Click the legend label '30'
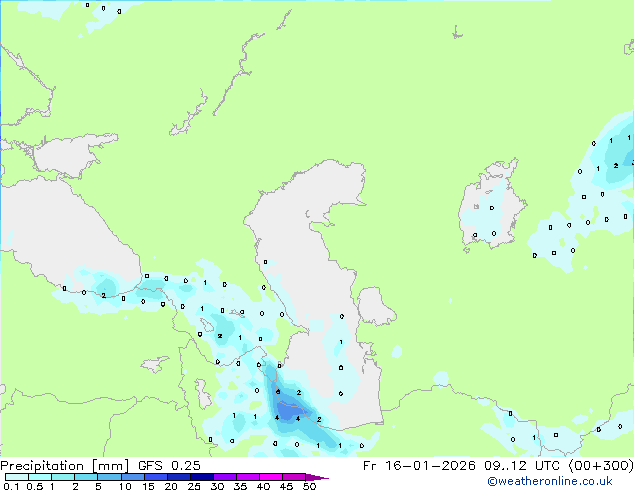The width and height of the screenshot is (634, 490). 217,486
